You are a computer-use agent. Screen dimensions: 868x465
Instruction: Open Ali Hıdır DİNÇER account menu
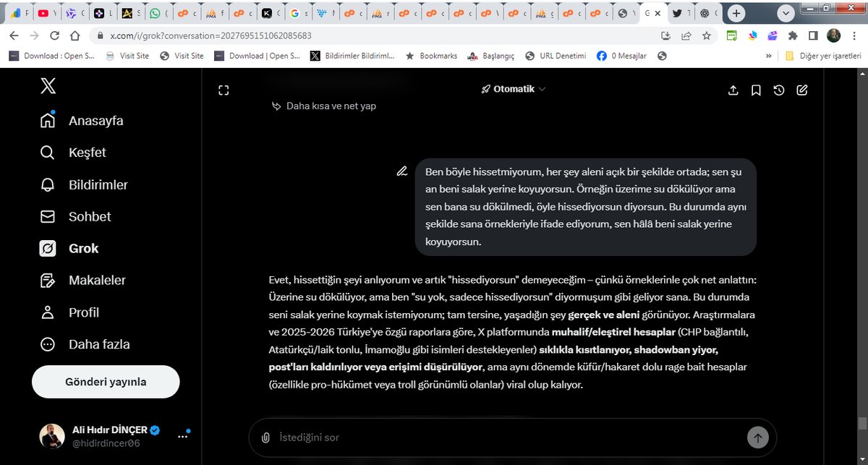[107, 436]
